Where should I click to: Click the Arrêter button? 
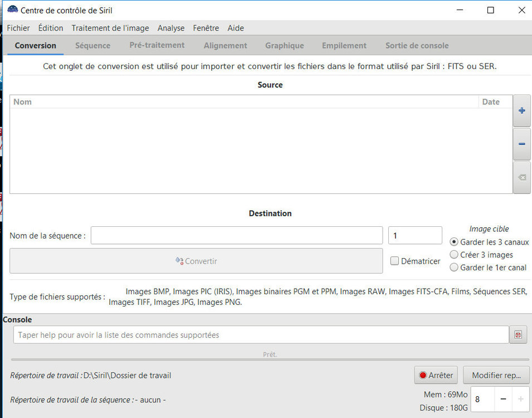click(436, 375)
